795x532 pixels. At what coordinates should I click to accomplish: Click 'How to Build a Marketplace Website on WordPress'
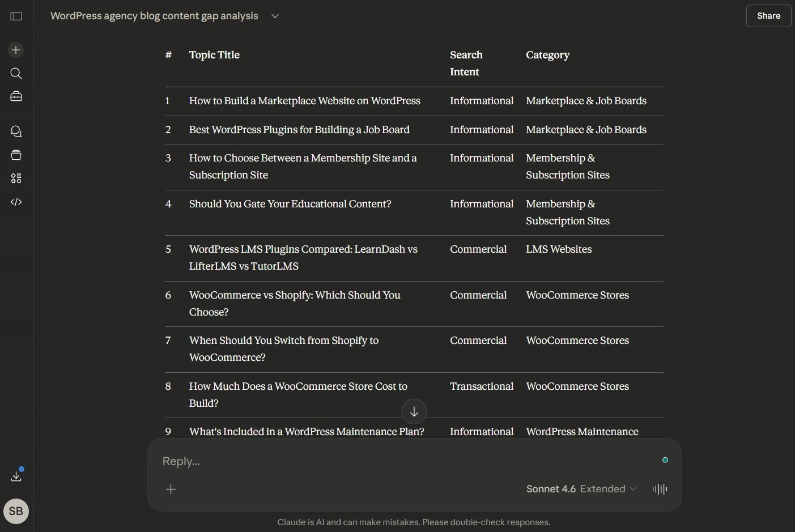[305, 101]
